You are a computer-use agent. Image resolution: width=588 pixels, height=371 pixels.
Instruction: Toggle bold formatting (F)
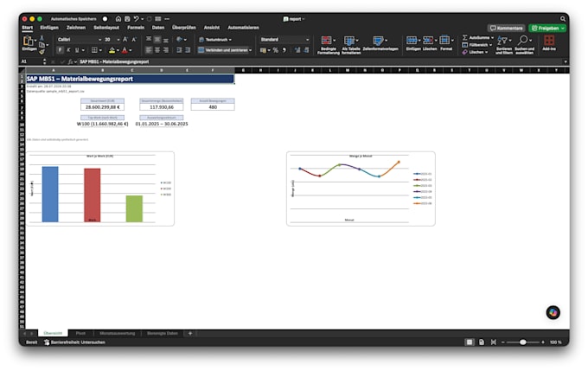tap(60, 50)
